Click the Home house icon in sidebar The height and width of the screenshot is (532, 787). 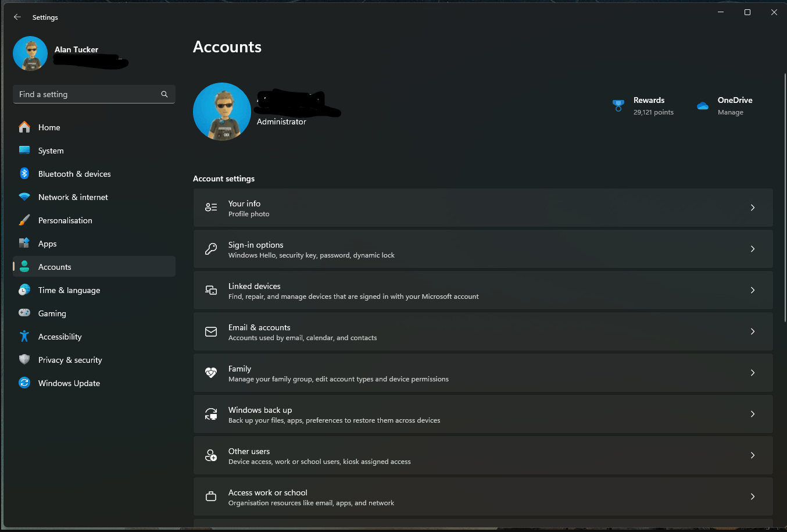point(24,127)
